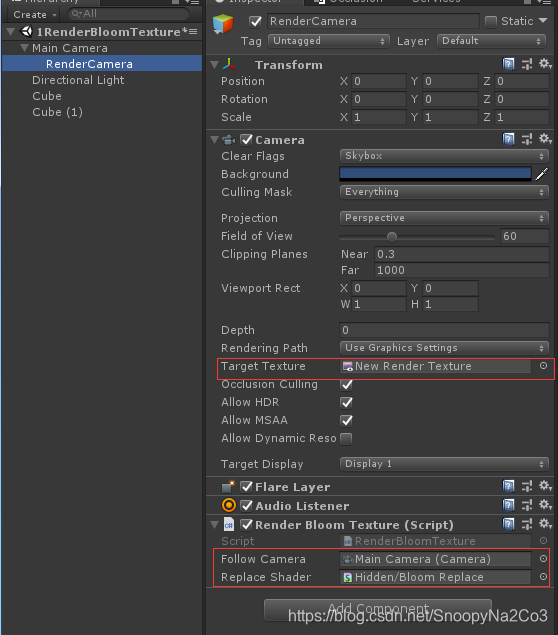The height and width of the screenshot is (635, 558).
Task: Click the RenderCamera name field
Action: click(373, 21)
